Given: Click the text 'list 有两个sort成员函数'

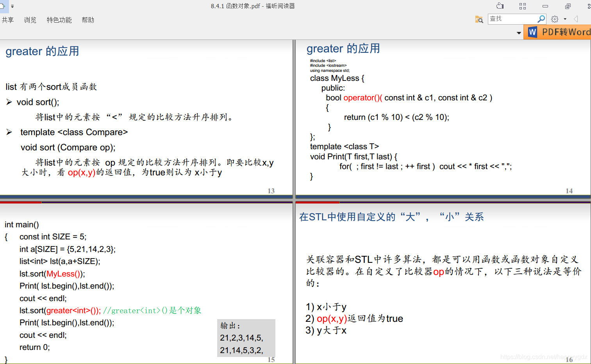Looking at the screenshot, I should pyautogui.click(x=51, y=87).
